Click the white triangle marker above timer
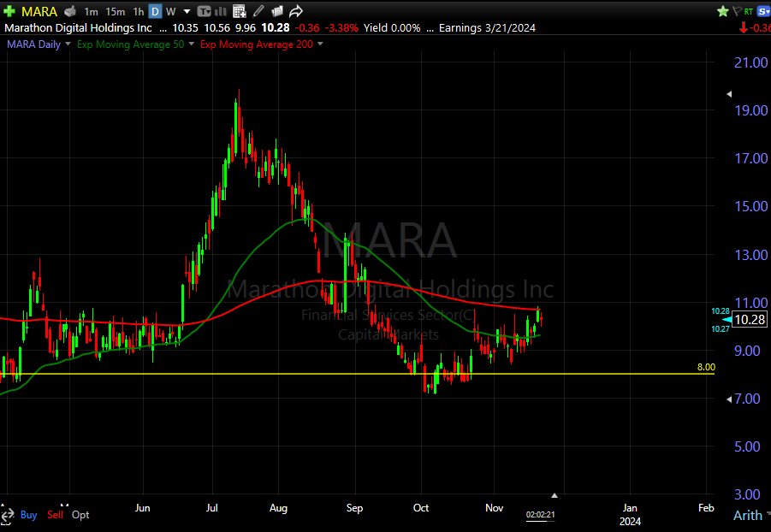This screenshot has width=771, height=532. point(555,495)
